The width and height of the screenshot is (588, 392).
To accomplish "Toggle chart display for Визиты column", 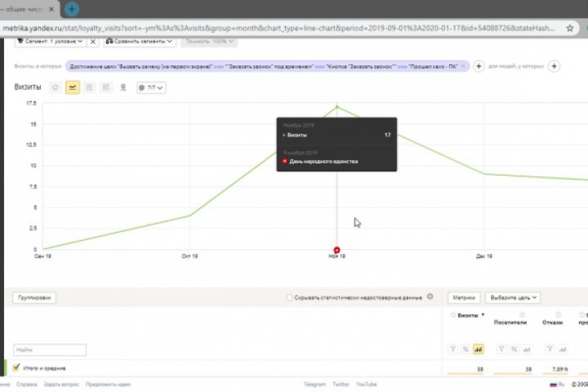I will tap(478, 350).
